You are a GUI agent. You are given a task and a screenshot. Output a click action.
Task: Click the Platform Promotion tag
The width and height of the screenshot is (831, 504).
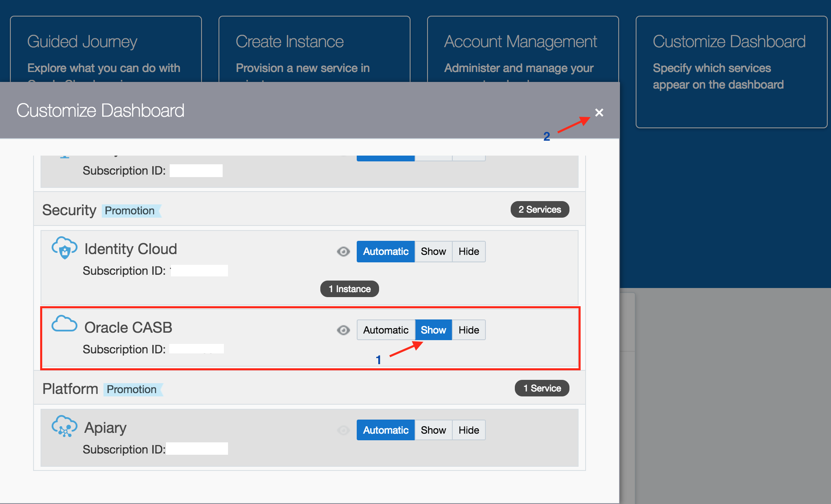(x=132, y=389)
